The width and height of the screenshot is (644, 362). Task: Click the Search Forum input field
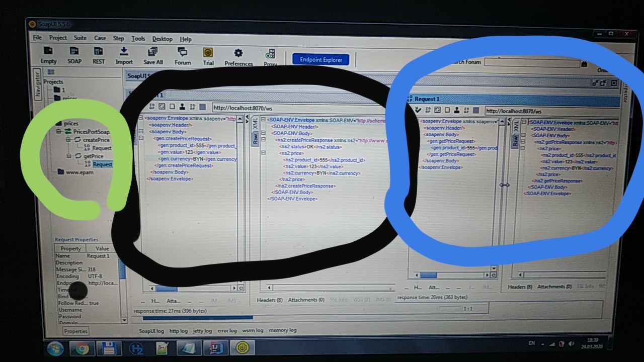(x=532, y=63)
